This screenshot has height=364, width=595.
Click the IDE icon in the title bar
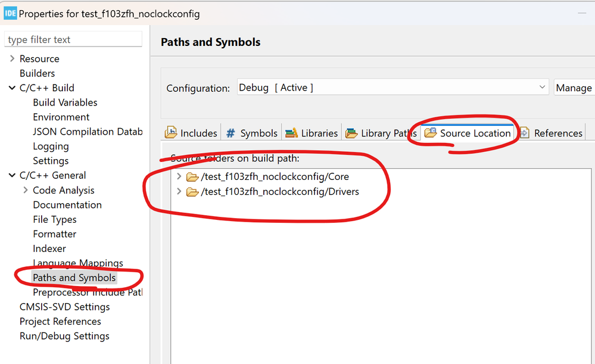[x=10, y=14]
